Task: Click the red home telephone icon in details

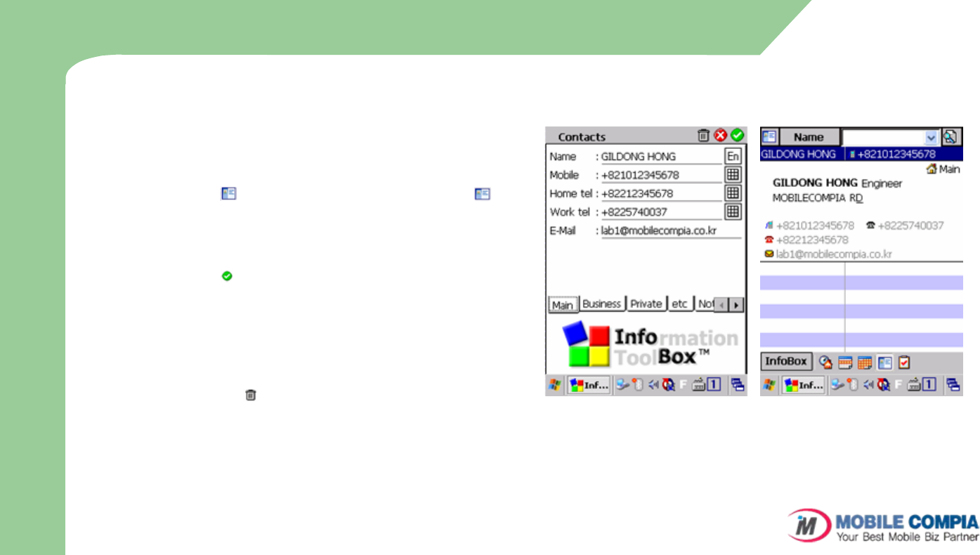Action: click(769, 240)
